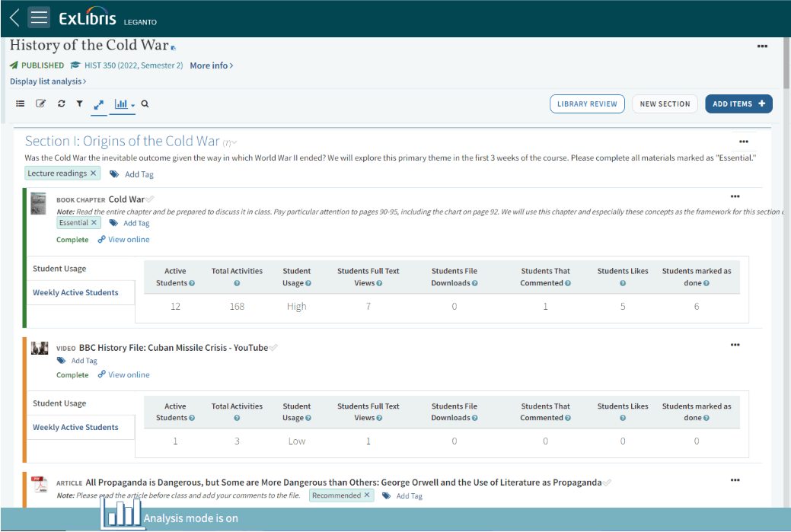Screen dimensions: 791x532
Task: Collapse Section I: Origins of the Cold War
Action: [x=234, y=142]
